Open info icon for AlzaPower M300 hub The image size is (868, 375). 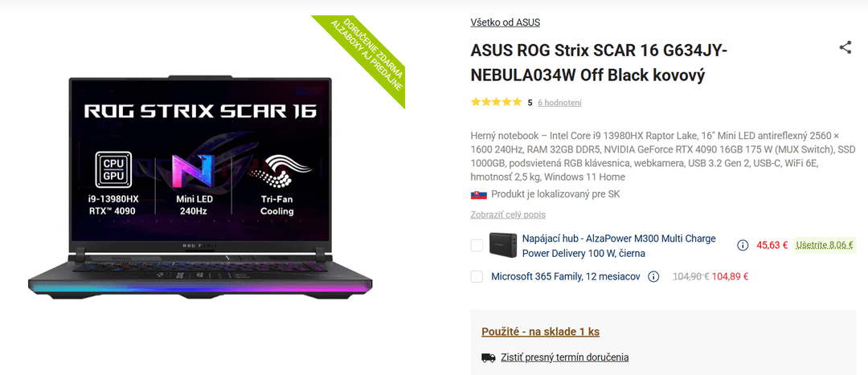743,245
